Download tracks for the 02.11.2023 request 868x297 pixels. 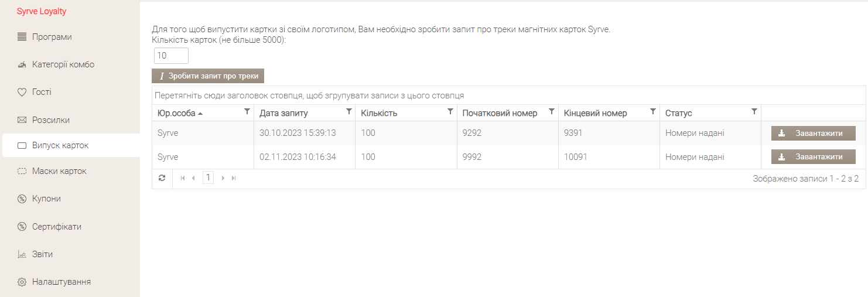pos(813,157)
